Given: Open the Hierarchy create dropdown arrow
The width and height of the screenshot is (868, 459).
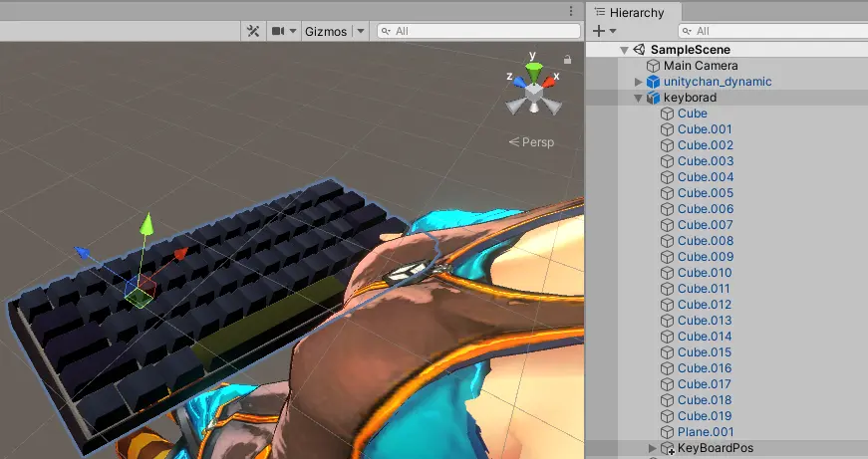Looking at the screenshot, I should 613,32.
